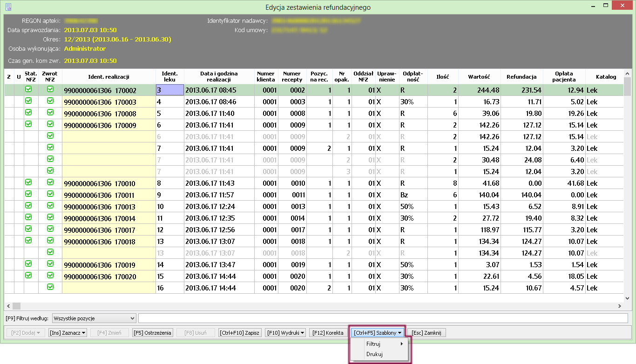Click value cell 244.48

pyautogui.click(x=480, y=90)
